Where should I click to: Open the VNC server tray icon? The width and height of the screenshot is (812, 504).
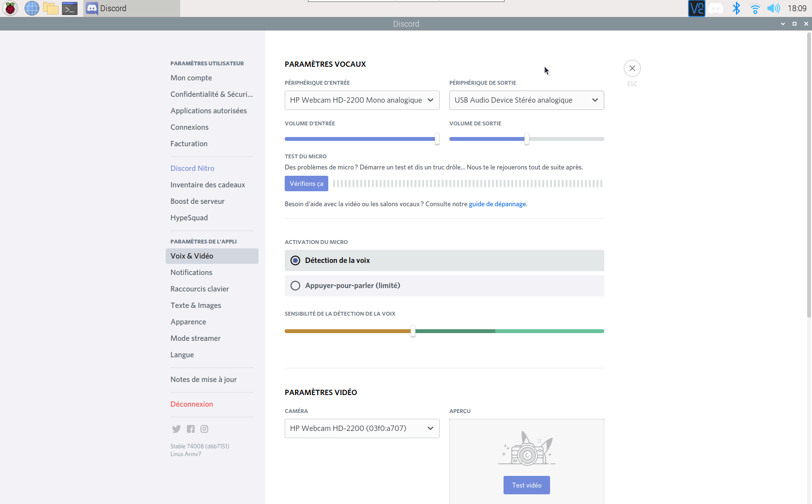(x=696, y=8)
